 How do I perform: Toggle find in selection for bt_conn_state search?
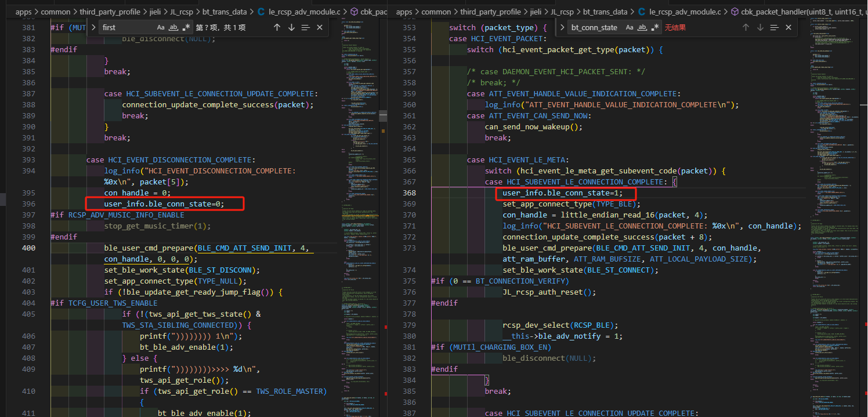775,27
